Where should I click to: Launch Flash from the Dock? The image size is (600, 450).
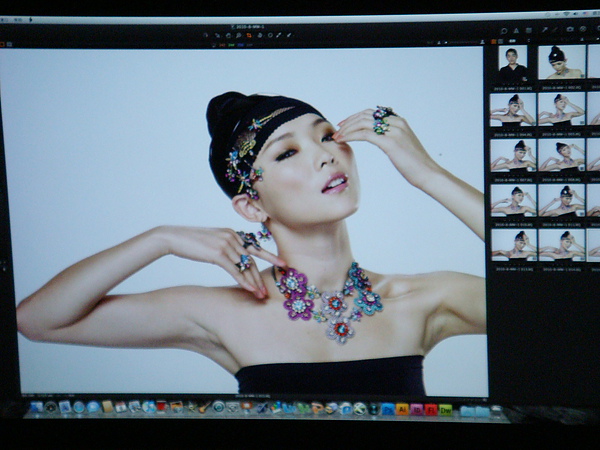point(431,410)
